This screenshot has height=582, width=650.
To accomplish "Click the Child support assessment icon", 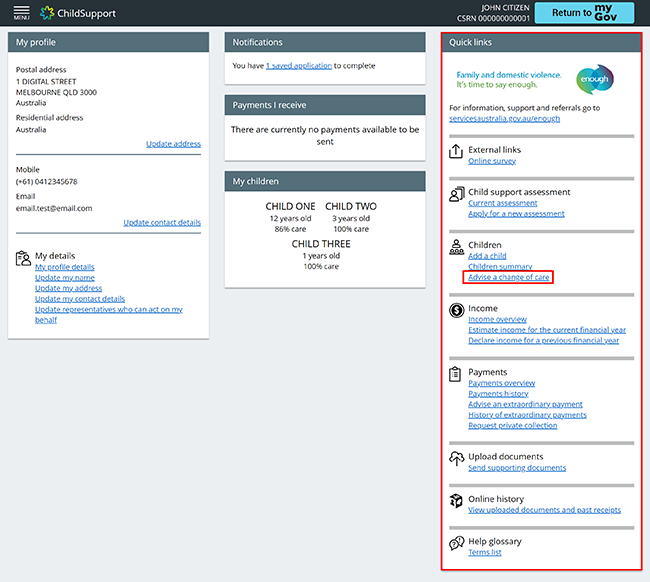I will pos(456,195).
